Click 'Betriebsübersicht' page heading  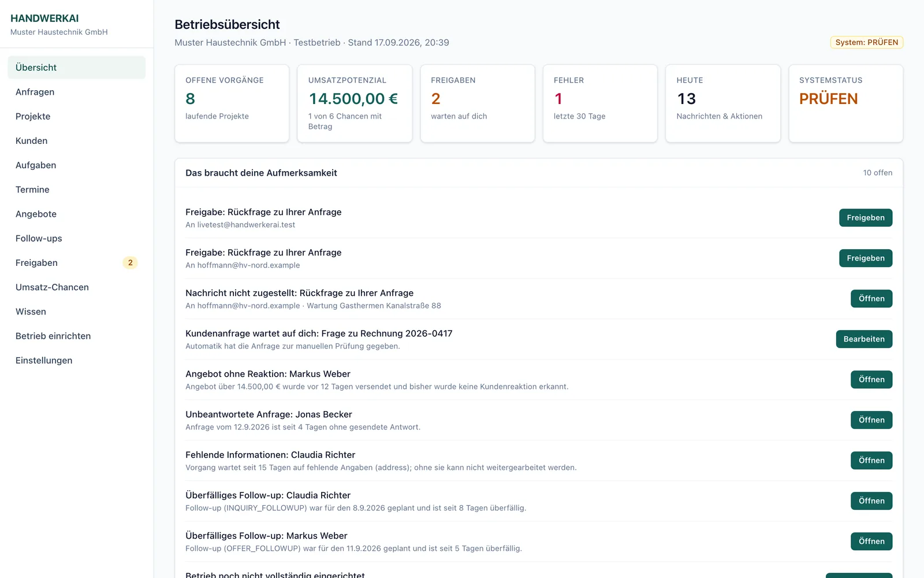tap(227, 24)
